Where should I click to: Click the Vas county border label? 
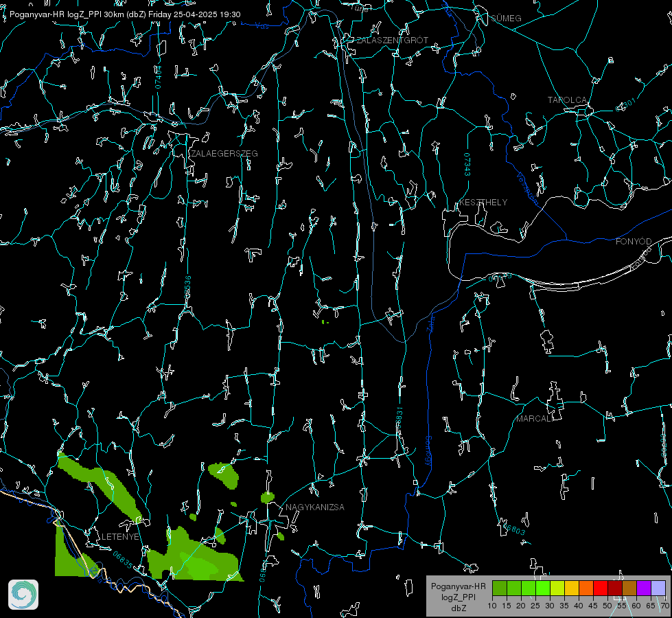(262, 26)
